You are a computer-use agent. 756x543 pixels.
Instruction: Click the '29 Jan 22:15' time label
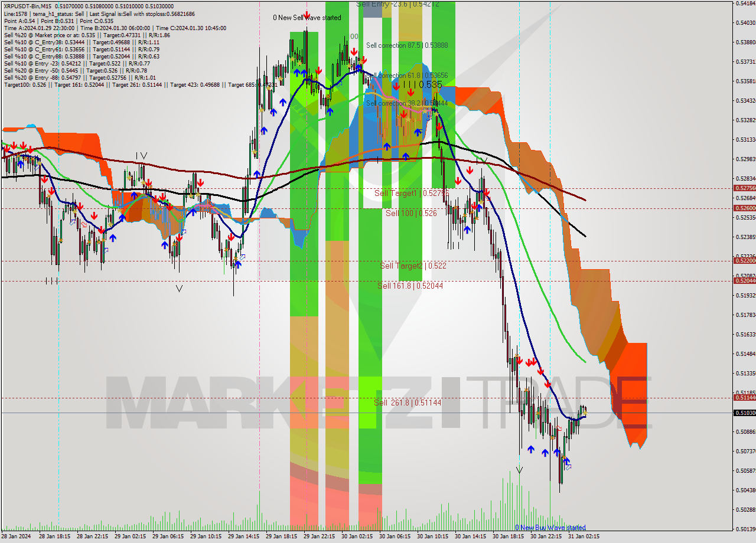click(319, 537)
